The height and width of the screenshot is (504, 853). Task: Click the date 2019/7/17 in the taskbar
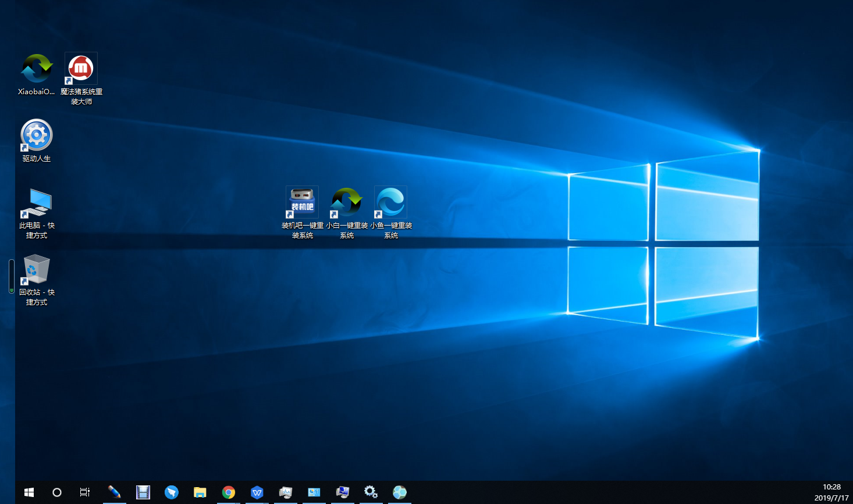[x=831, y=498]
